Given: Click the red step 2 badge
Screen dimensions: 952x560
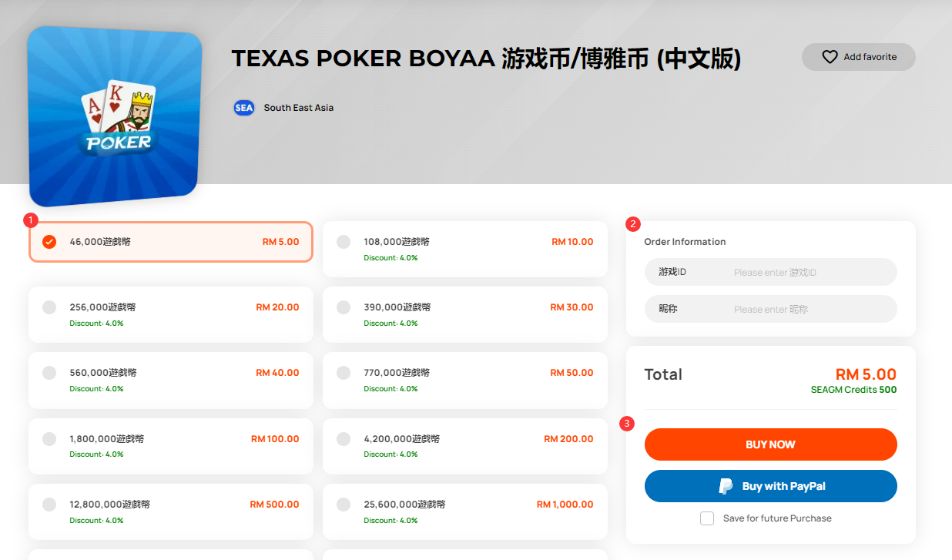Looking at the screenshot, I should pos(633,224).
